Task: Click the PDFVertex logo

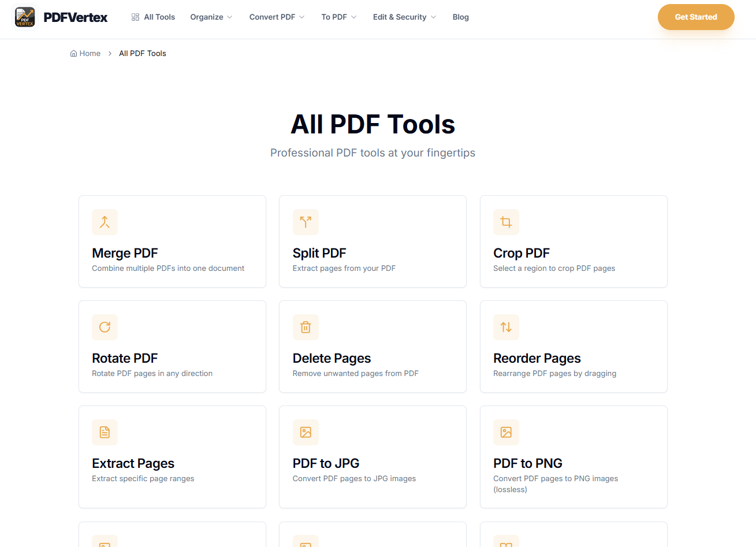Action: (61, 17)
